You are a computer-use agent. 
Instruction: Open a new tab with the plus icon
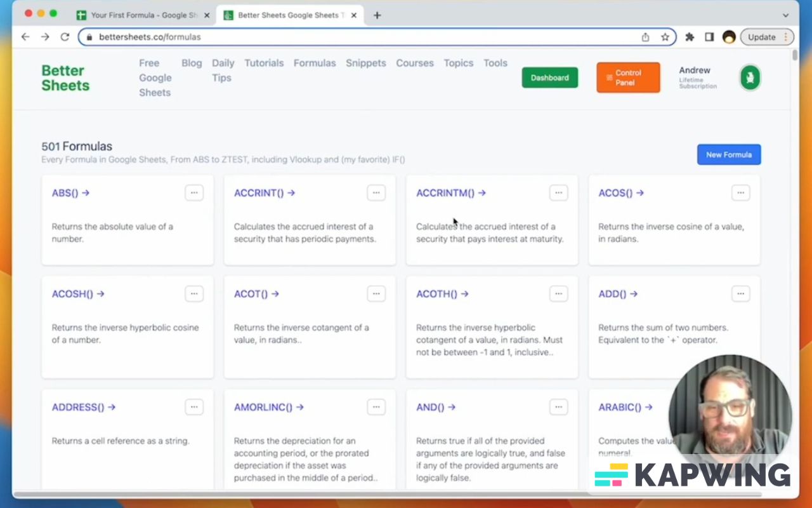click(x=377, y=15)
